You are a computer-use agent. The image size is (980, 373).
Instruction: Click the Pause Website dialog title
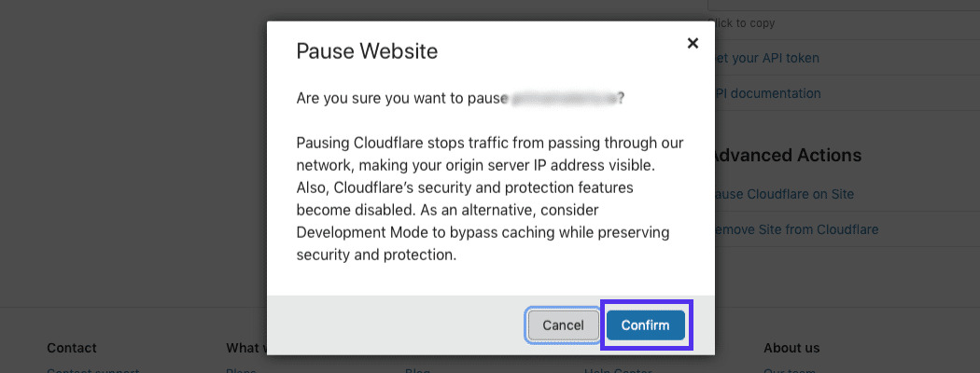(x=367, y=50)
